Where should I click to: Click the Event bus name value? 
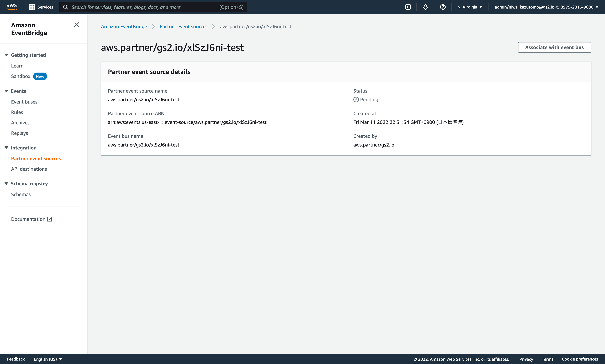[x=144, y=145]
